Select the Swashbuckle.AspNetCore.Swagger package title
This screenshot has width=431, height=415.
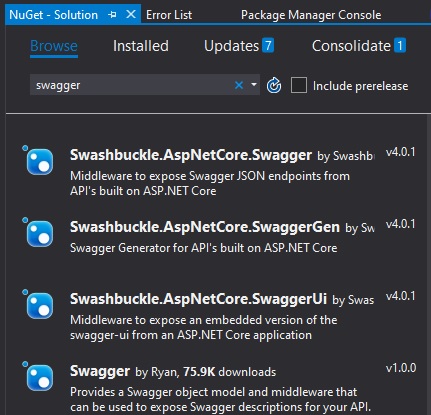tap(191, 155)
